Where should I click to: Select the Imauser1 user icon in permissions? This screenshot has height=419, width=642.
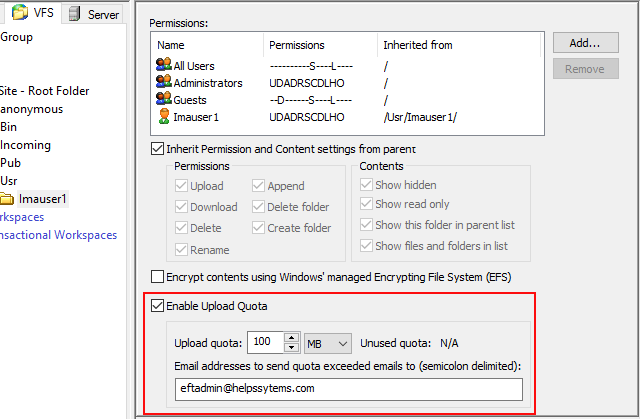[164, 117]
